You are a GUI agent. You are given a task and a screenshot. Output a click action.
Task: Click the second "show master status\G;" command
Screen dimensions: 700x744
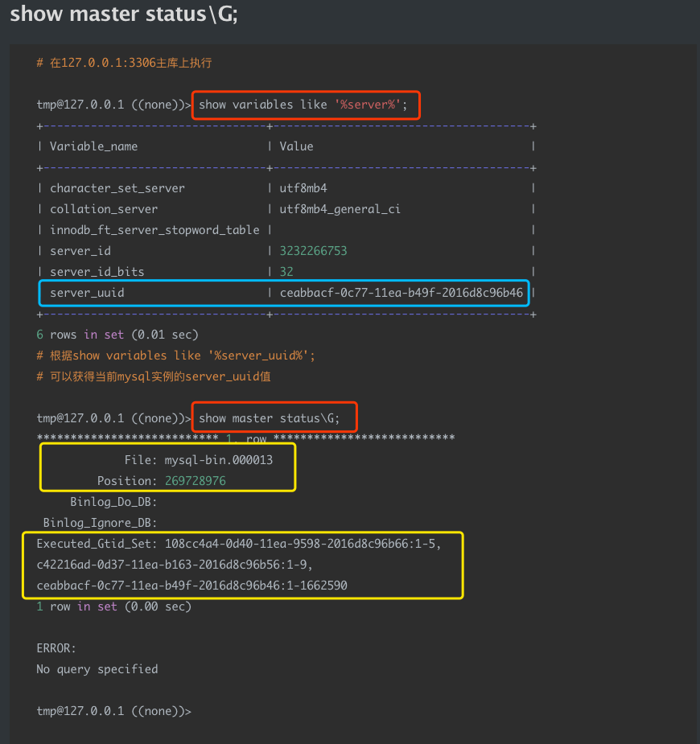[x=270, y=418]
